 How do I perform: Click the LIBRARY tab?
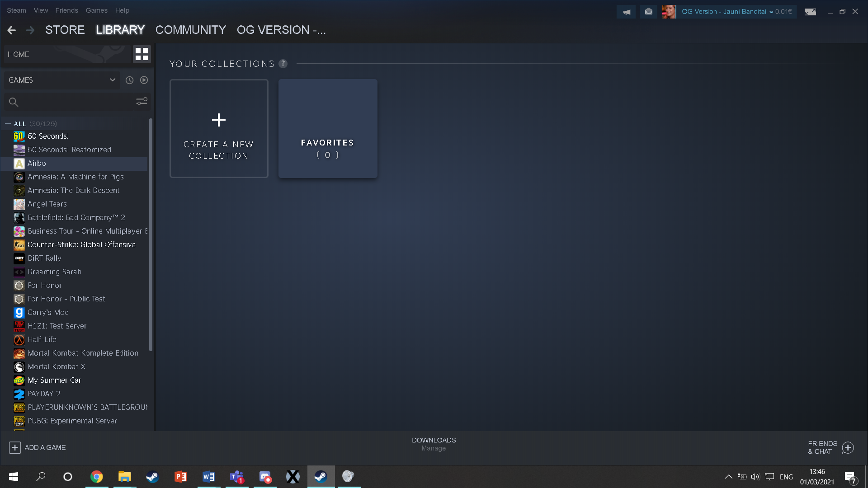pyautogui.click(x=120, y=30)
